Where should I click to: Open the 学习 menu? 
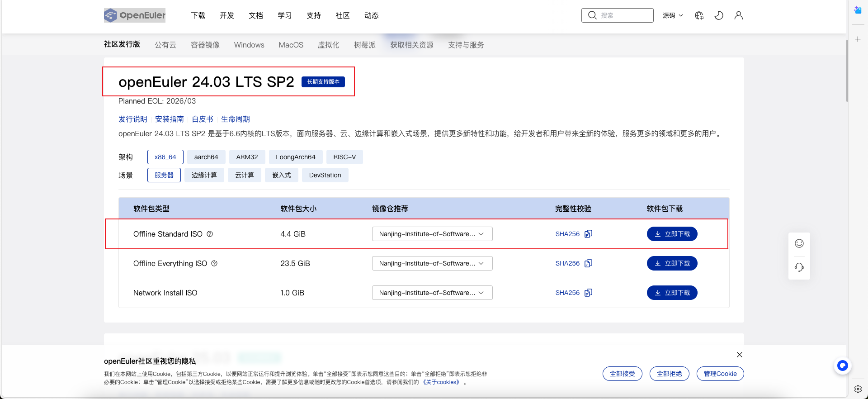click(x=285, y=15)
